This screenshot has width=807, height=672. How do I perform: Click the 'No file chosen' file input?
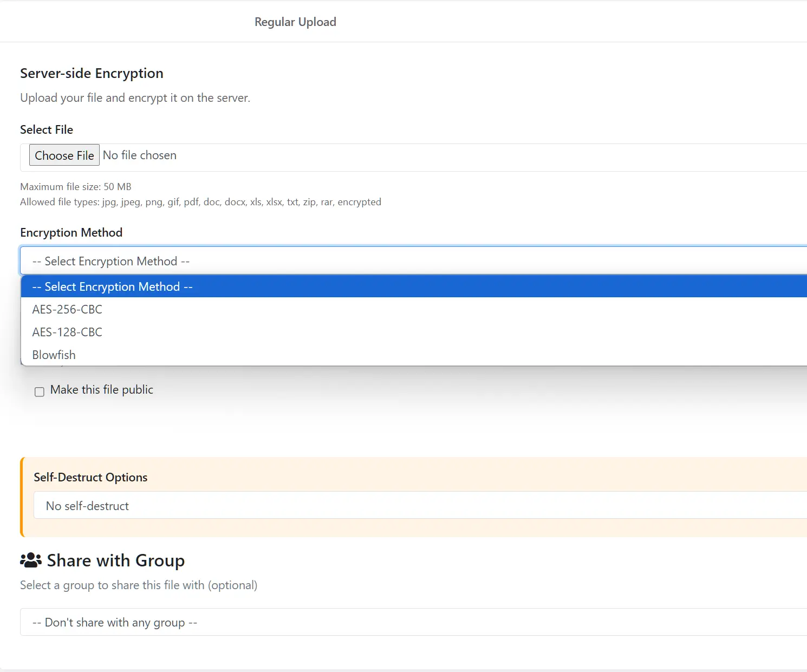point(140,155)
